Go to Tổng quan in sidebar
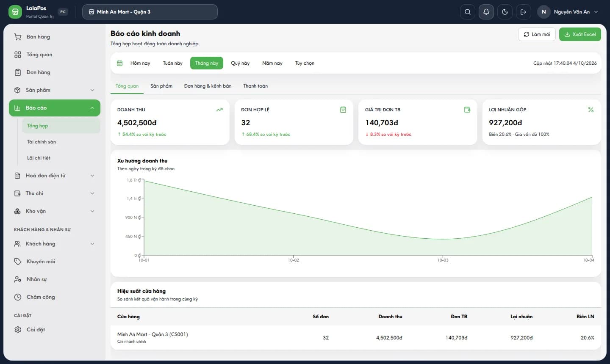The height and width of the screenshot is (364, 610). coord(55,55)
